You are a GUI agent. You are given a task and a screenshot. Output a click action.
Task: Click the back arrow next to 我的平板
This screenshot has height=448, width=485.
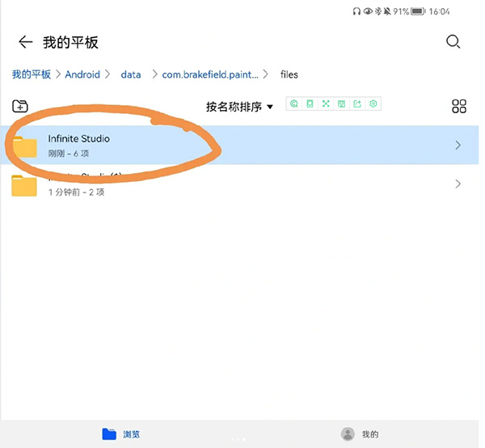26,42
